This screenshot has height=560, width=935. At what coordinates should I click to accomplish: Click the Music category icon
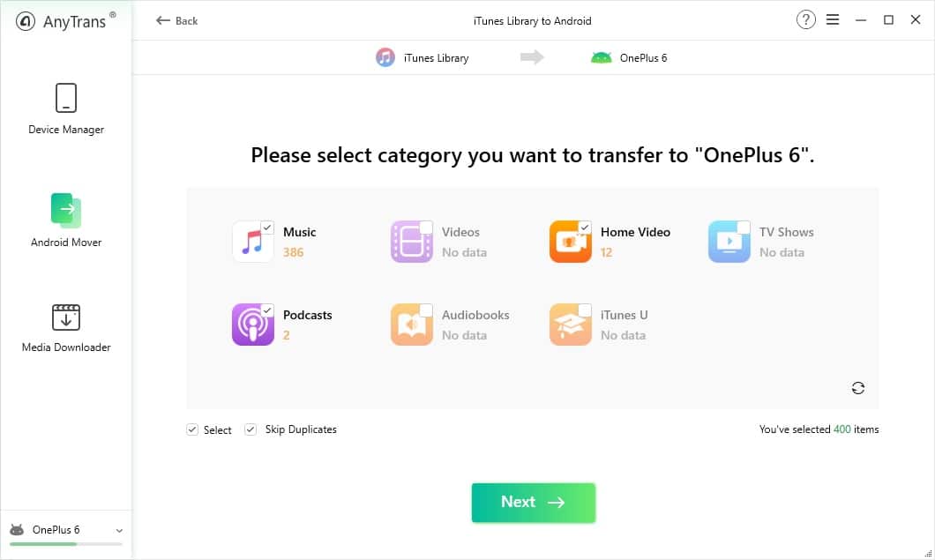pyautogui.click(x=253, y=242)
